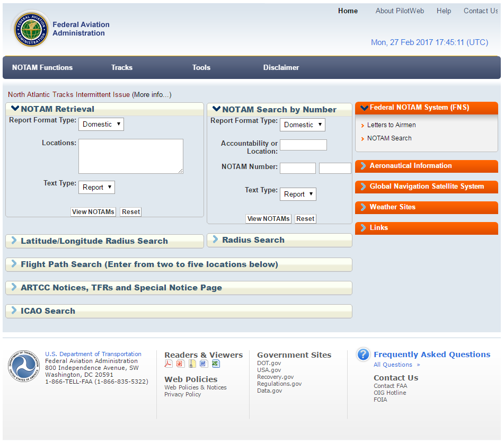504x443 pixels.
Task: Open the U.S. Department of Transportation link
Action: click(x=93, y=353)
